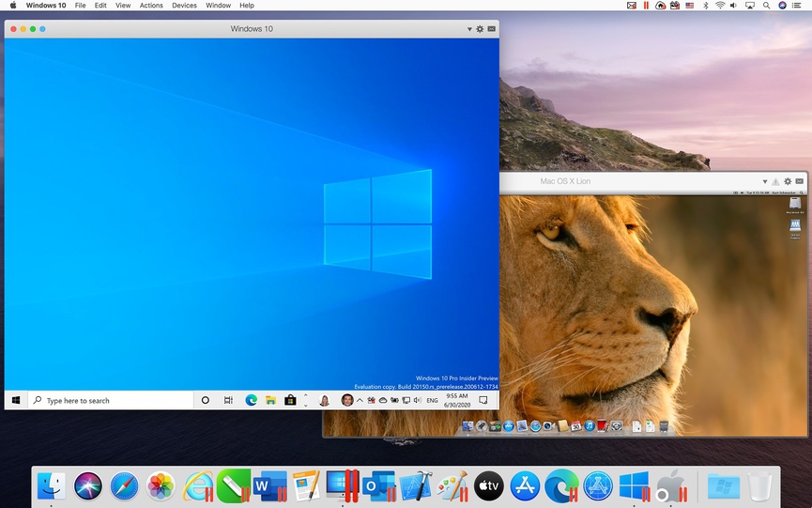Image resolution: width=812 pixels, height=508 pixels.
Task: Open Windows notification Action Center
Action: pyautogui.click(x=483, y=400)
